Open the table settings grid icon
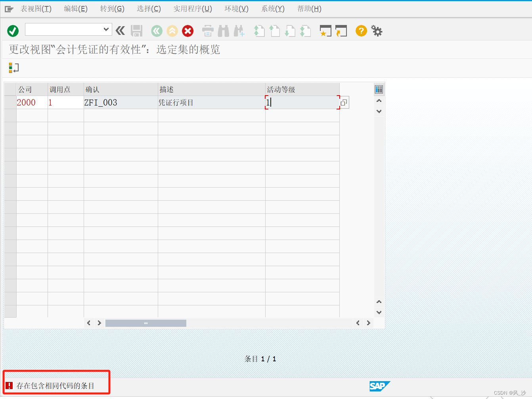The height and width of the screenshot is (399, 532). click(379, 89)
